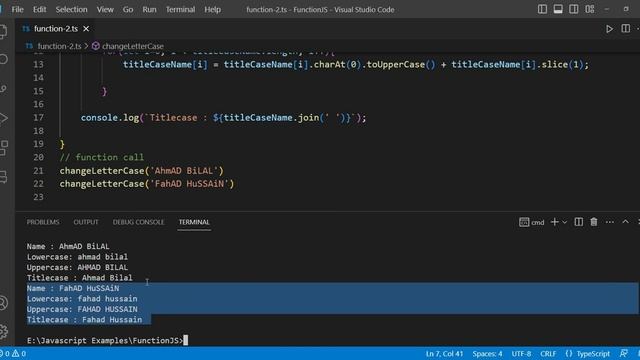Screen dimensions: 640x360
Task: Click terminal line 'Lowercase: fahad hussain'
Action: (x=82, y=299)
